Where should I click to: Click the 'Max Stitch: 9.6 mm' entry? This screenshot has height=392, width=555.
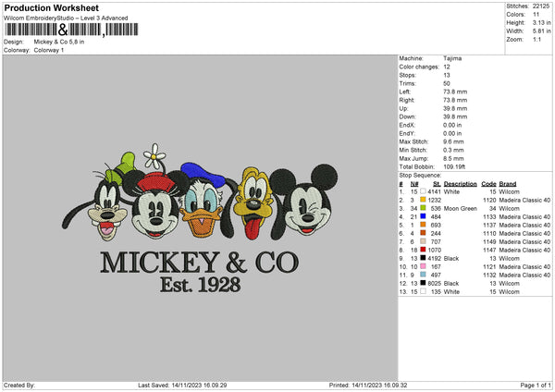431,141
